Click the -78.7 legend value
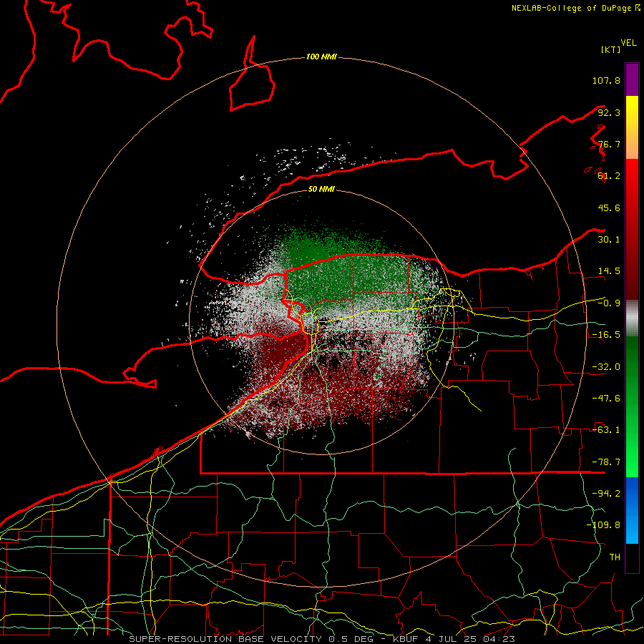Viewport: 644px width, 644px height. [x=606, y=462]
